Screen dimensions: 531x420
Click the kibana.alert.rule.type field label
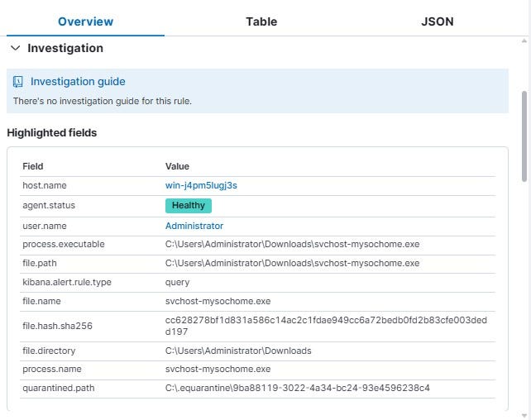point(67,282)
